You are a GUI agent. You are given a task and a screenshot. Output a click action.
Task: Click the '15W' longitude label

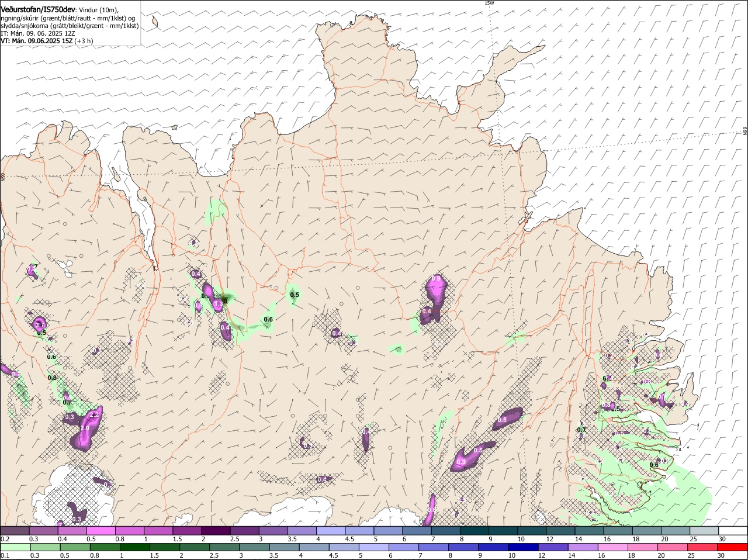click(x=489, y=4)
